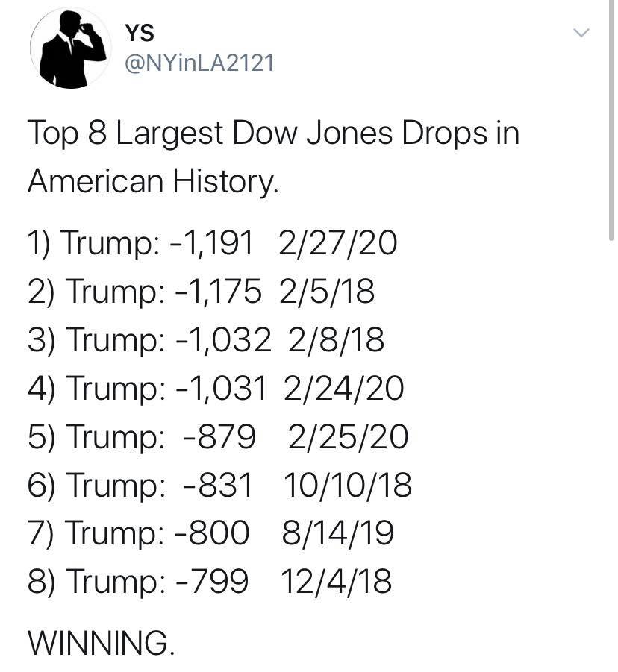Click the YS display name
Screen dimensions: 618x672
(x=140, y=33)
